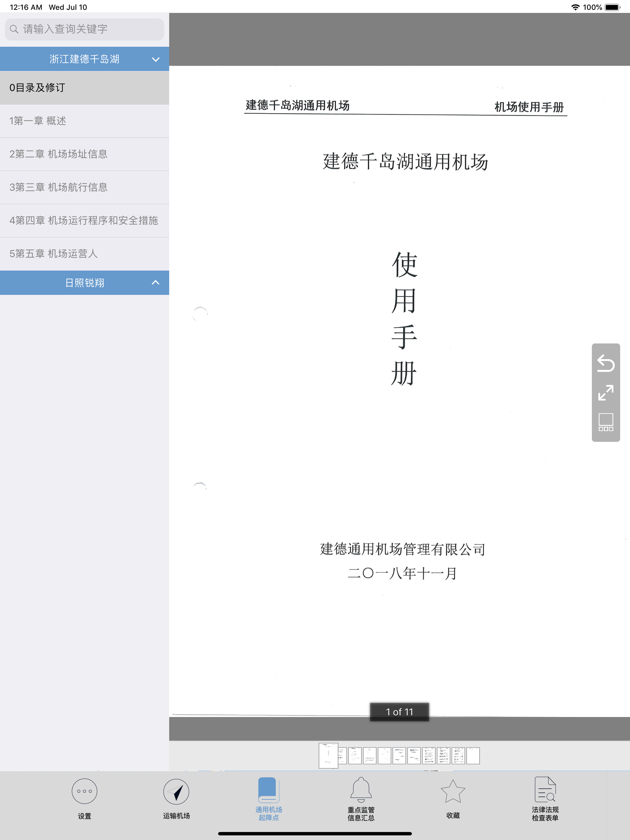Image resolution: width=630 pixels, height=840 pixels.
Task: Collapse the 浙江建德千岛湖 section chevron
Action: (x=155, y=59)
